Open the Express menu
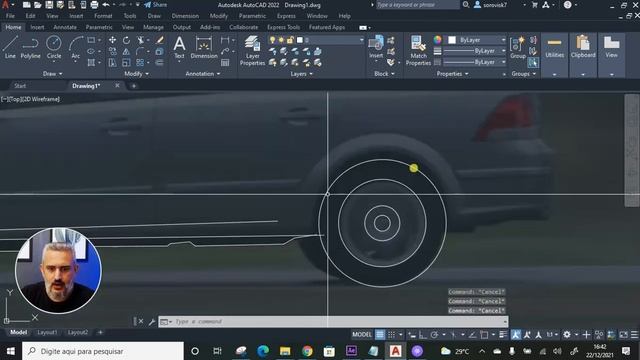The height and width of the screenshot is (360, 640). click(286, 16)
